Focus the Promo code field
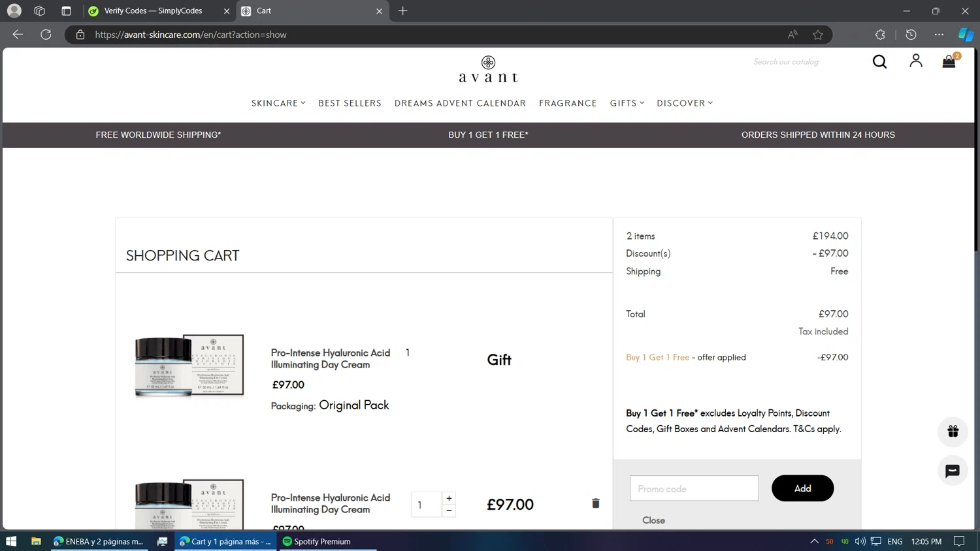 [694, 488]
